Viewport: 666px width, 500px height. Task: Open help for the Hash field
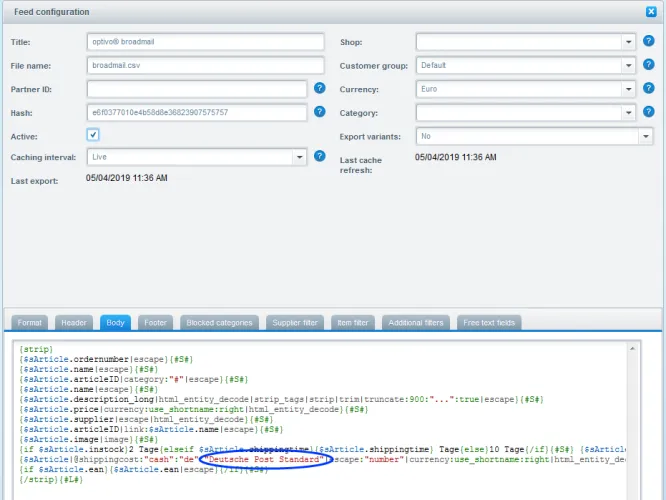click(x=319, y=112)
